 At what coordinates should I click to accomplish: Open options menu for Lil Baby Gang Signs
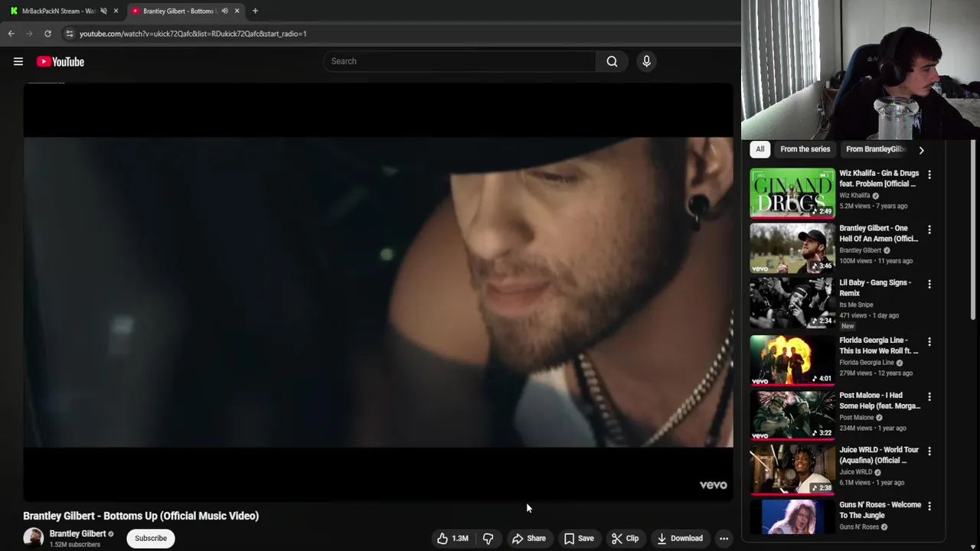coord(929,284)
